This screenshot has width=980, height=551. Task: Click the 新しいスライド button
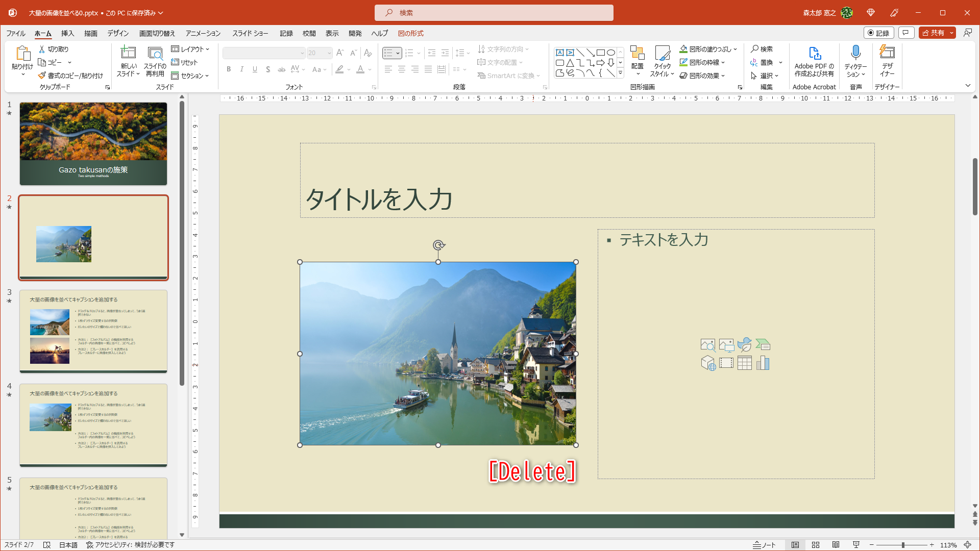(x=128, y=61)
